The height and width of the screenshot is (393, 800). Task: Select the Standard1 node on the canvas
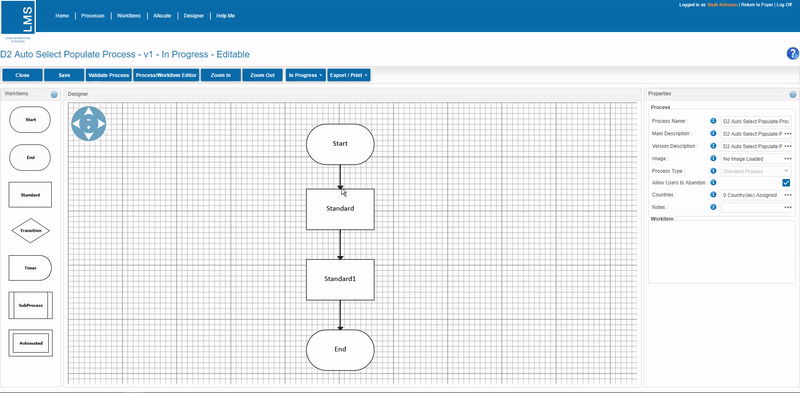(340, 279)
